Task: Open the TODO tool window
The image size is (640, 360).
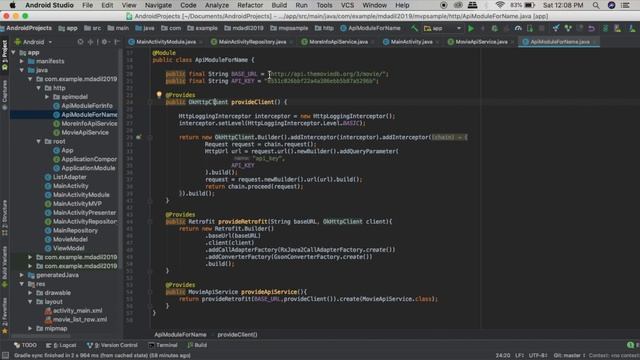Action: [x=25, y=345]
